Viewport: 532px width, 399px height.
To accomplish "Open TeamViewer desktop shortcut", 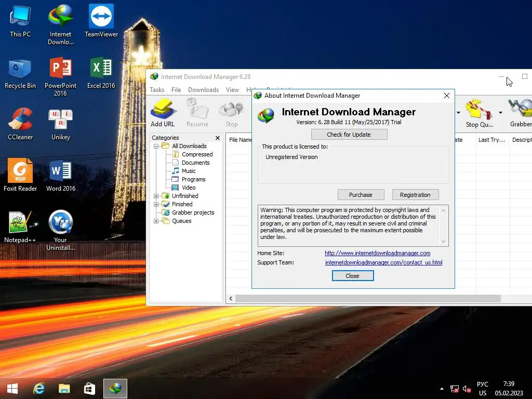I will coord(101,21).
